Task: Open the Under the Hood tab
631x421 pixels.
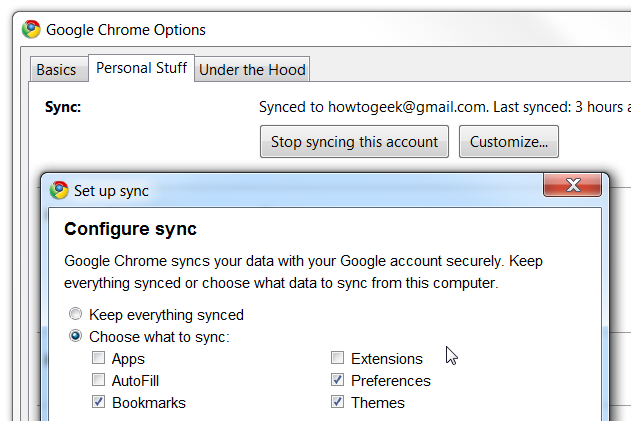Action: coord(252,69)
